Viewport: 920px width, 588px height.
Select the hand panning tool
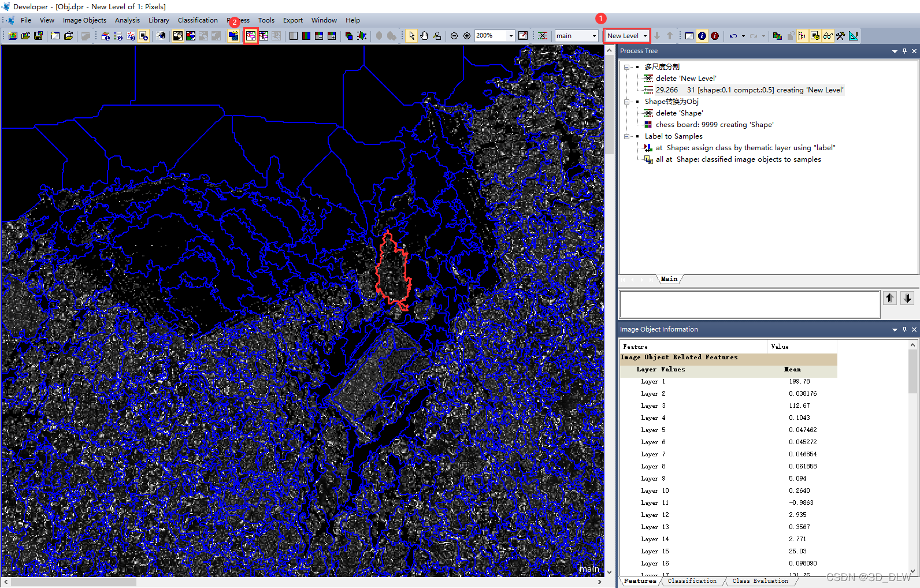(x=424, y=36)
